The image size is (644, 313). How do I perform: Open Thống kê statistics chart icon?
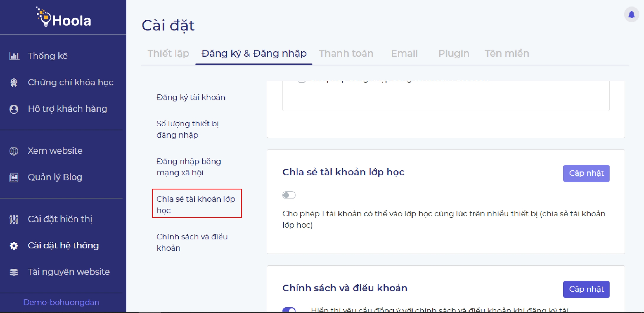14,56
